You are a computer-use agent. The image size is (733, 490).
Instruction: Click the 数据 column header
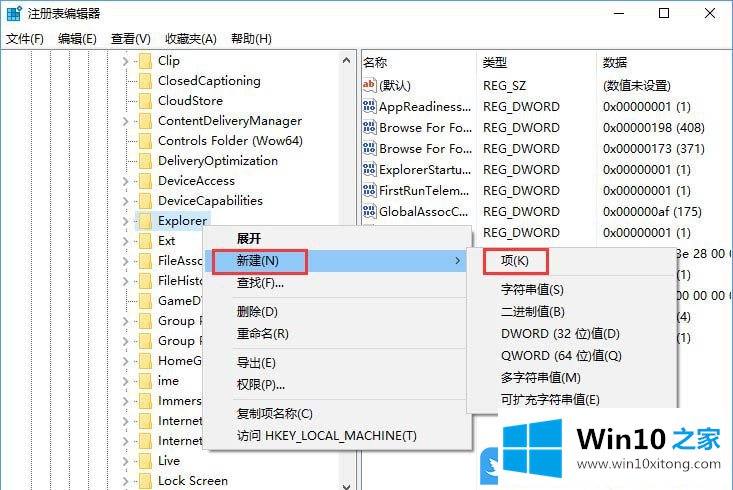(615, 62)
